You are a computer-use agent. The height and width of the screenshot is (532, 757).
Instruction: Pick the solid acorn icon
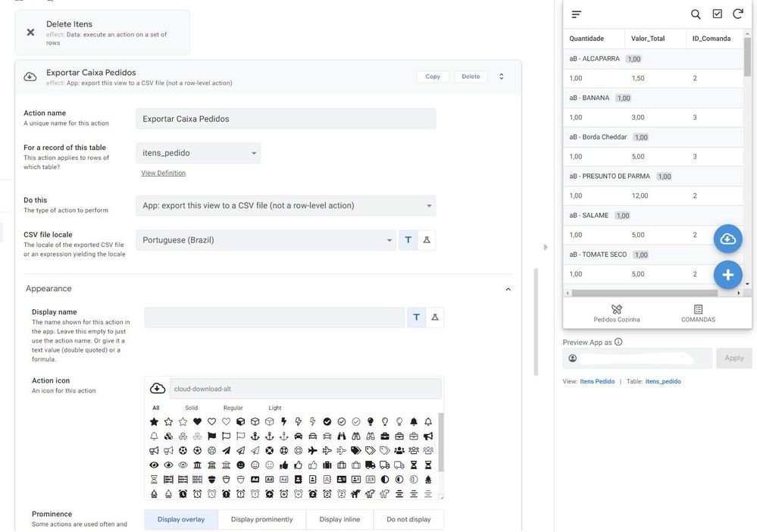[x=211, y=480]
